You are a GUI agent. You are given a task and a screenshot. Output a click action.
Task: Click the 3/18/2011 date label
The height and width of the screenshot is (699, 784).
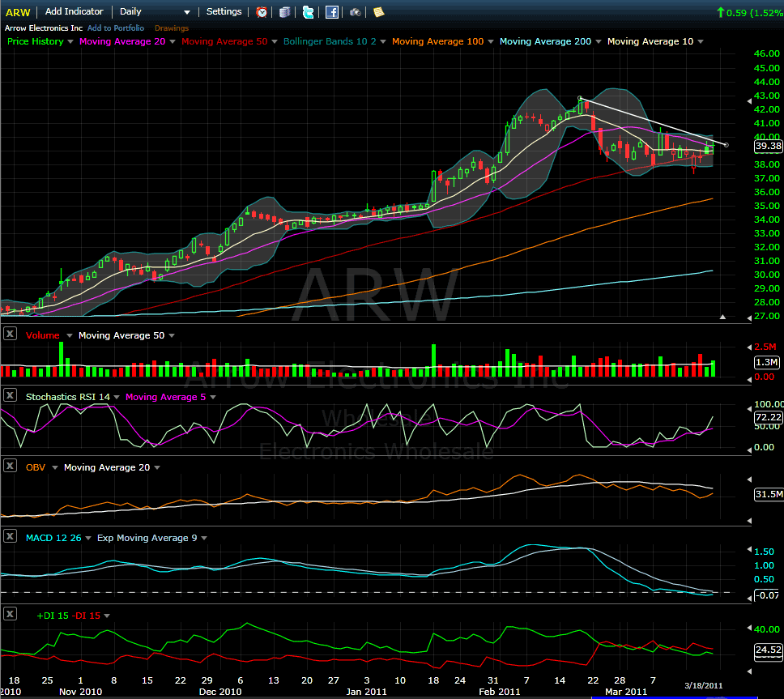pos(704,685)
